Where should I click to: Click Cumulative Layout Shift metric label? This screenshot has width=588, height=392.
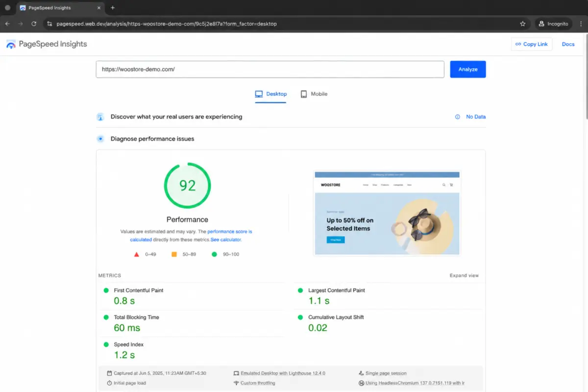[x=336, y=318]
